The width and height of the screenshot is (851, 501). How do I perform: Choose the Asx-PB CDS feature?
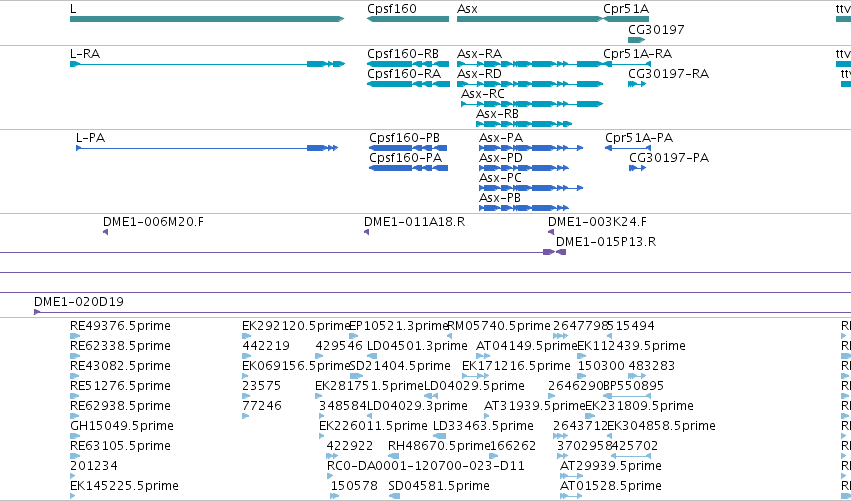[x=524, y=208]
